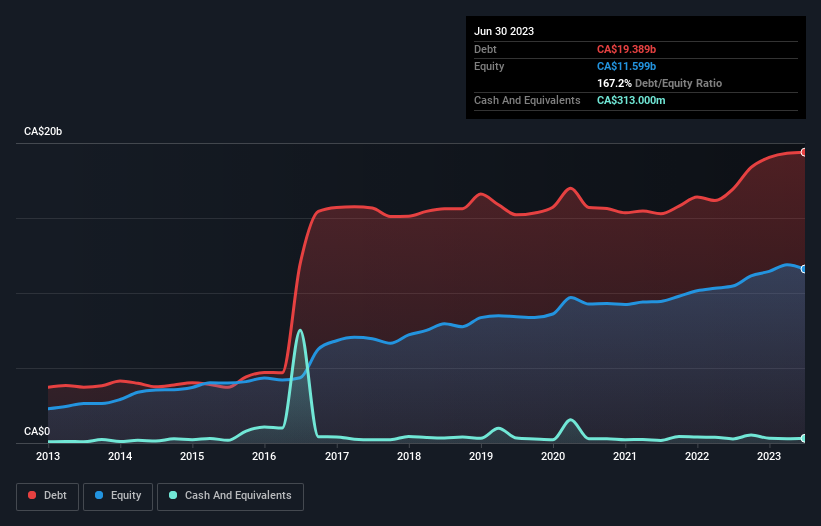This screenshot has width=821, height=526.
Task: Click the Debt label in tooltip
Action: coord(485,49)
